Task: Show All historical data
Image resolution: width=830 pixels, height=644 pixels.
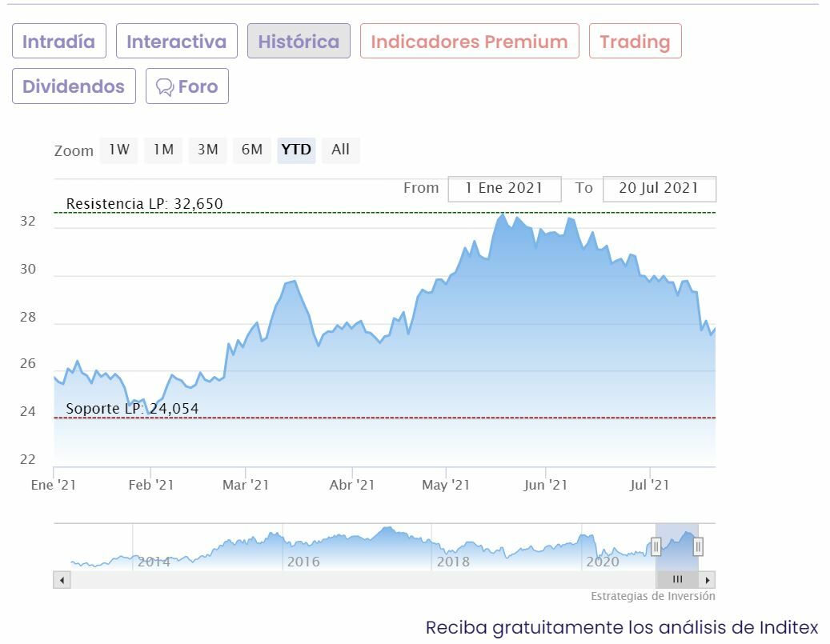Action: point(340,150)
